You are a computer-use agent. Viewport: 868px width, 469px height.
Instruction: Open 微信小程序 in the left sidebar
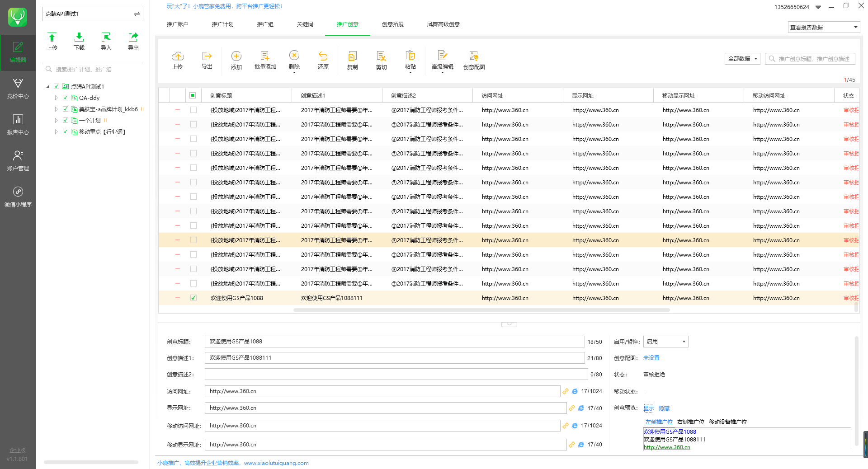click(x=18, y=197)
